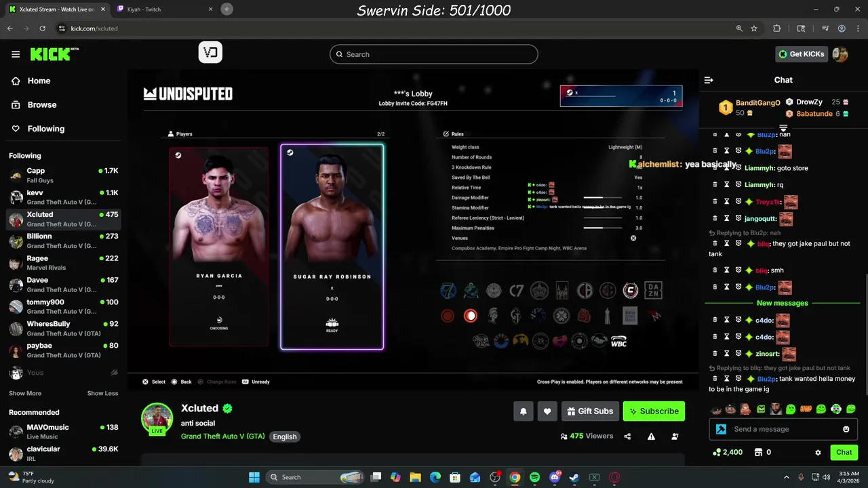The height and width of the screenshot is (488, 868).
Task: Open tommy900 channel
Action: [x=64, y=306]
